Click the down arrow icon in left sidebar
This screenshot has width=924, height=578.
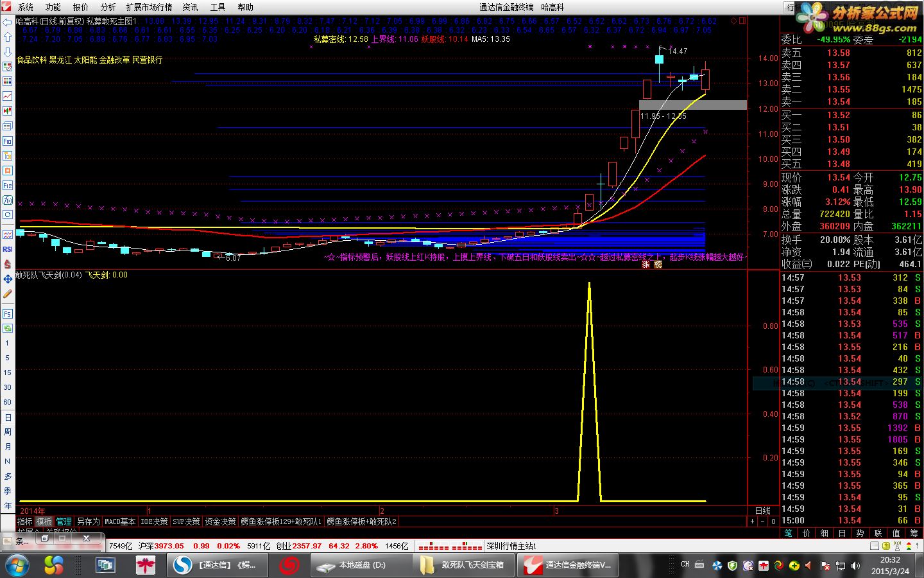[7, 52]
